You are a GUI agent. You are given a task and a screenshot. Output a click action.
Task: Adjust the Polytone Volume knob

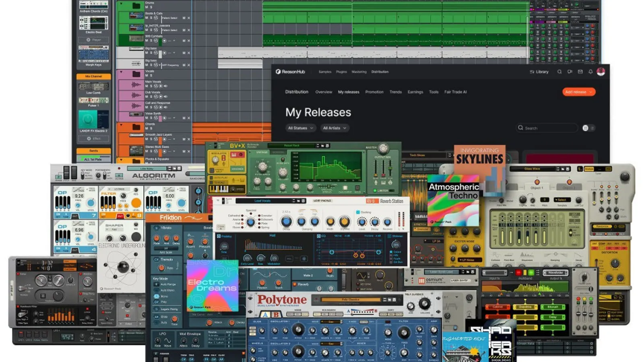(x=424, y=304)
